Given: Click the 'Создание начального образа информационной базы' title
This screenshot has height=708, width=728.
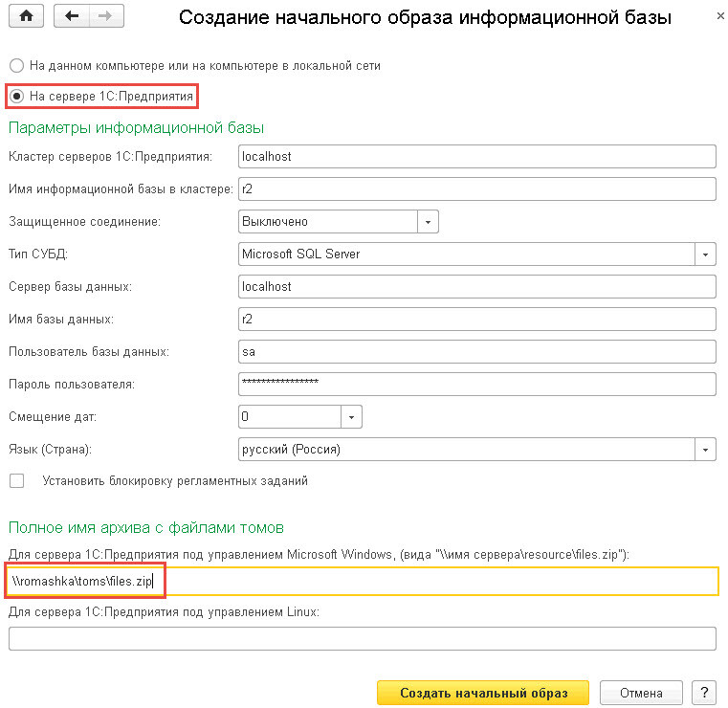Looking at the screenshot, I should tap(425, 17).
